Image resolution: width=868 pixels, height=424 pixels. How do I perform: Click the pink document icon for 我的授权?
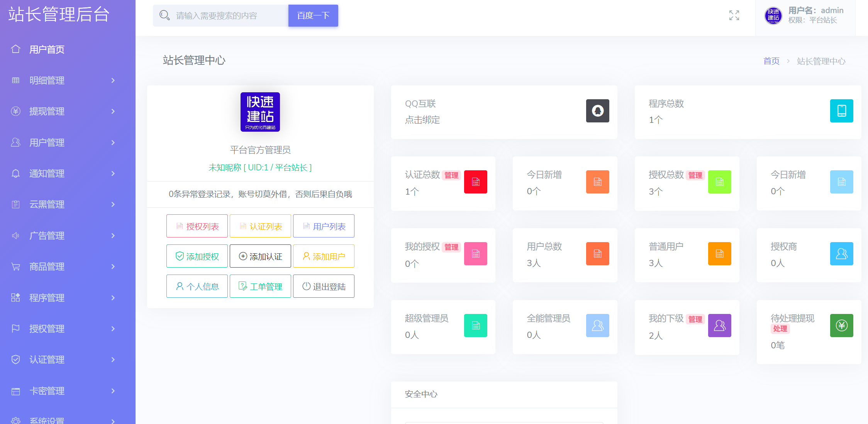click(475, 254)
